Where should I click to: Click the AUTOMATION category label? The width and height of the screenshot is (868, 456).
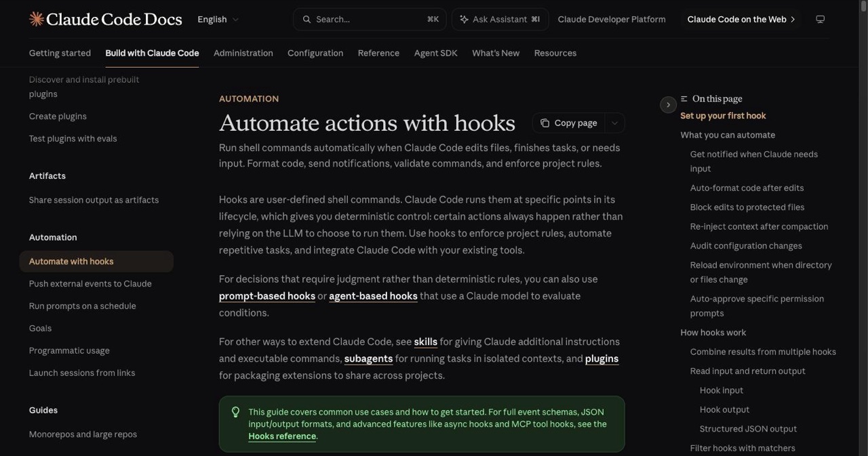pyautogui.click(x=249, y=99)
